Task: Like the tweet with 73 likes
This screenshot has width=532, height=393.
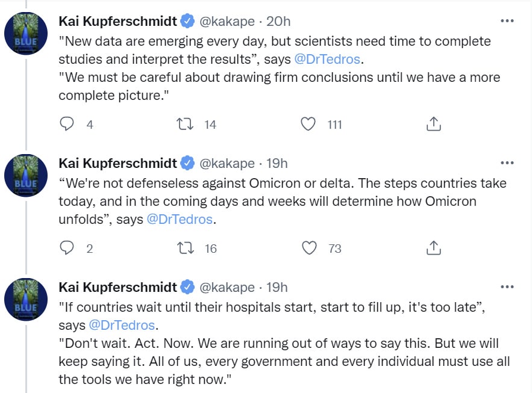Action: [x=309, y=248]
